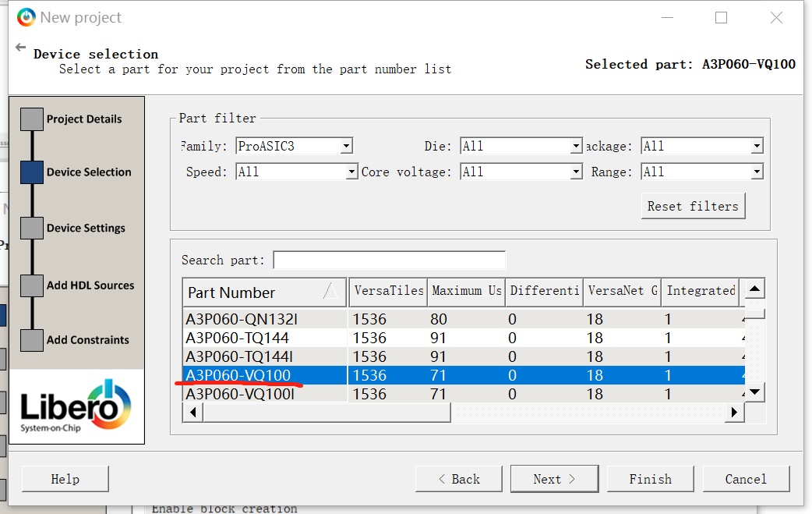Click the VersaNet G column header
This screenshot has width=812, height=514.
623,291
